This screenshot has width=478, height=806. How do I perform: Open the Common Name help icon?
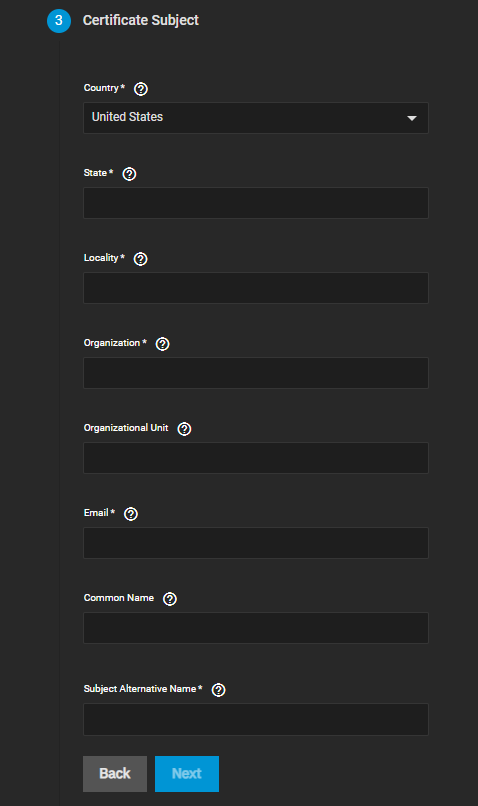(x=170, y=599)
